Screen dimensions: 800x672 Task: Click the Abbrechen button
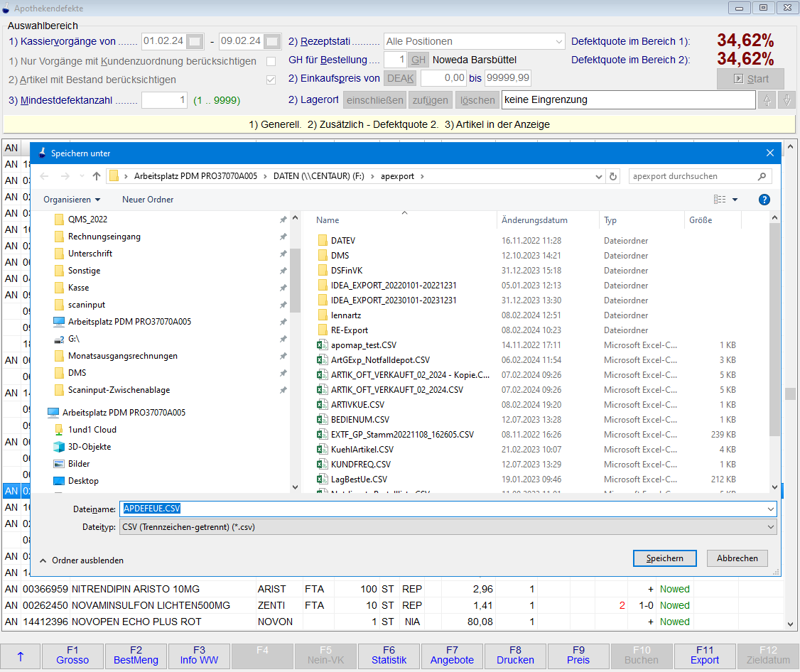[x=737, y=558]
